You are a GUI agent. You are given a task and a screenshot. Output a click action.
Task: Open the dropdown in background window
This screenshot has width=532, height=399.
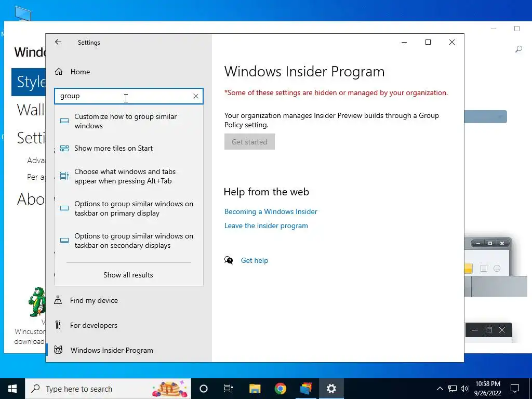pos(486,117)
